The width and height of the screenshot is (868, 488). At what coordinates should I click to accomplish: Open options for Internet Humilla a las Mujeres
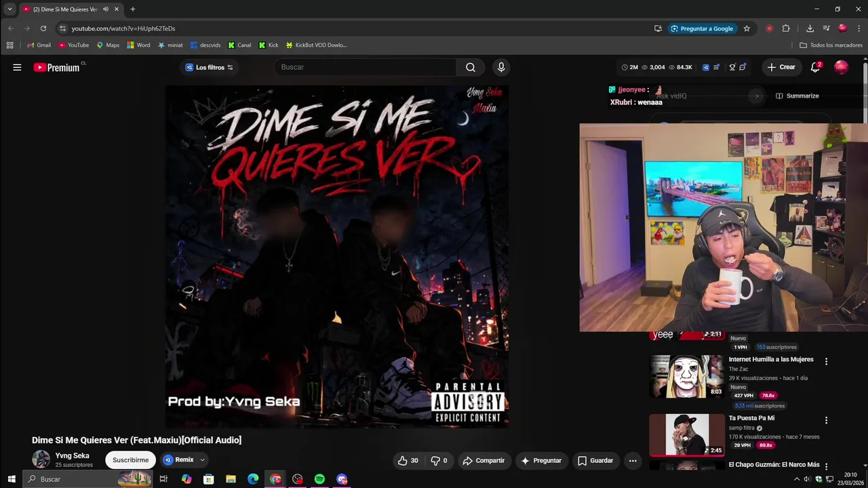pos(826,361)
